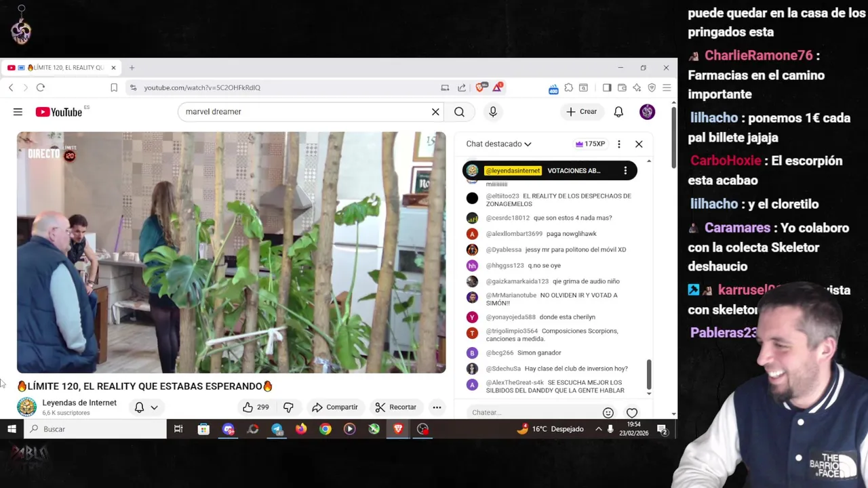
Task: Select the LÍMITE 120 browser tab
Action: click(62, 68)
